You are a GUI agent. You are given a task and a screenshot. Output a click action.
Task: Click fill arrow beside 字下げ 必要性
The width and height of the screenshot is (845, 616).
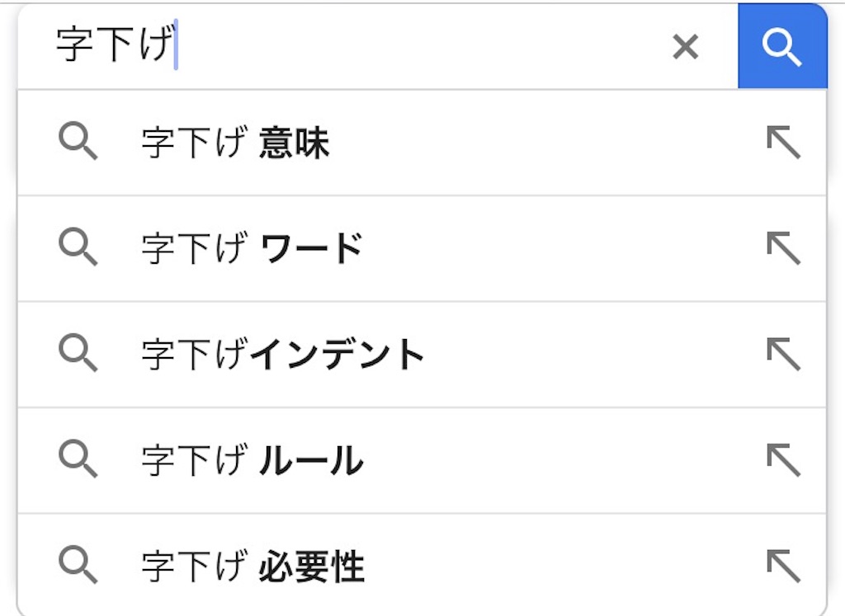click(784, 566)
